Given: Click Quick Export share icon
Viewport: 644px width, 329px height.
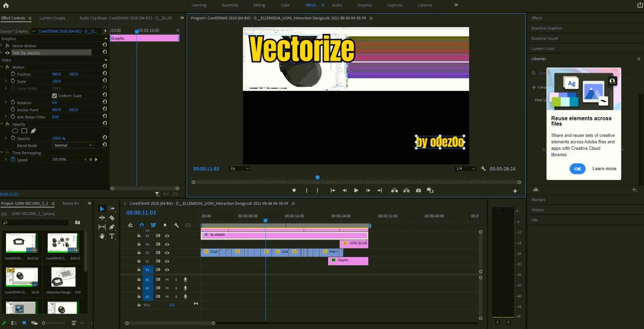Looking at the screenshot, I should point(640,5).
